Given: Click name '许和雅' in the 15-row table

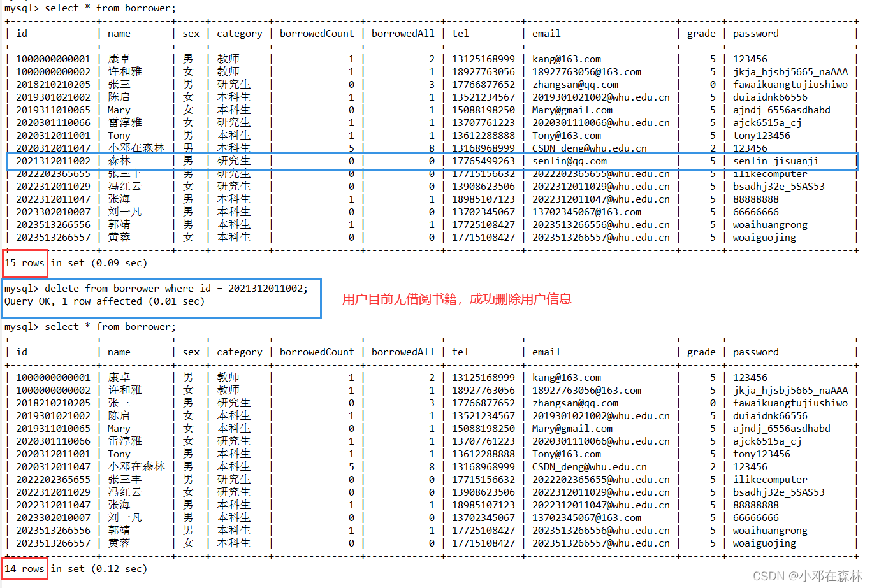Looking at the screenshot, I should (125, 72).
